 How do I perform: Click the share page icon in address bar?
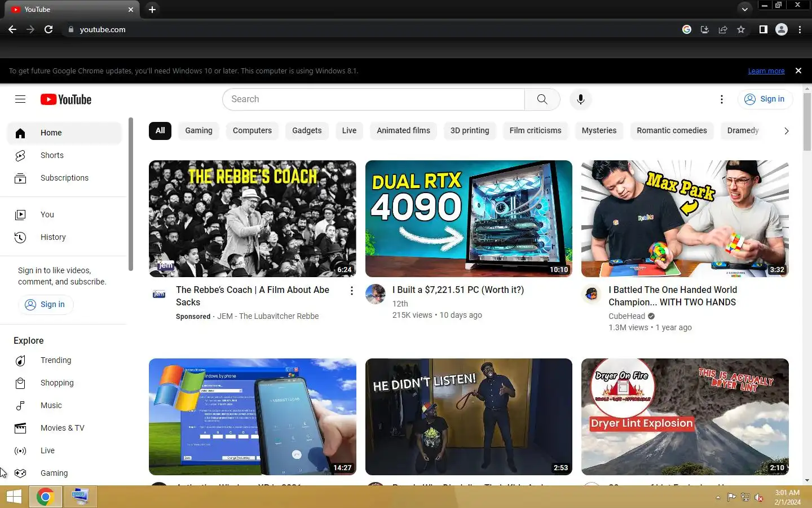point(723,29)
